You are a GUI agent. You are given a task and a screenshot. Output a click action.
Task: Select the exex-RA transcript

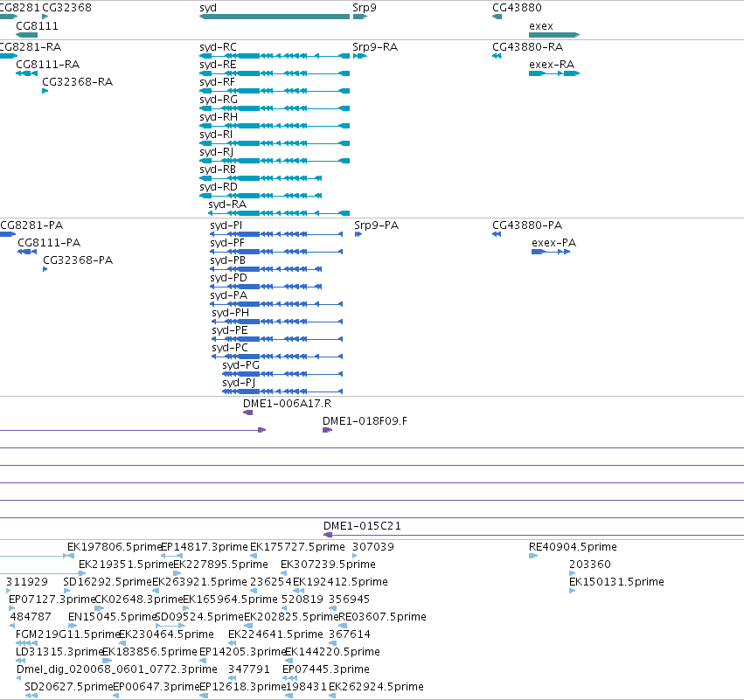[x=554, y=73]
